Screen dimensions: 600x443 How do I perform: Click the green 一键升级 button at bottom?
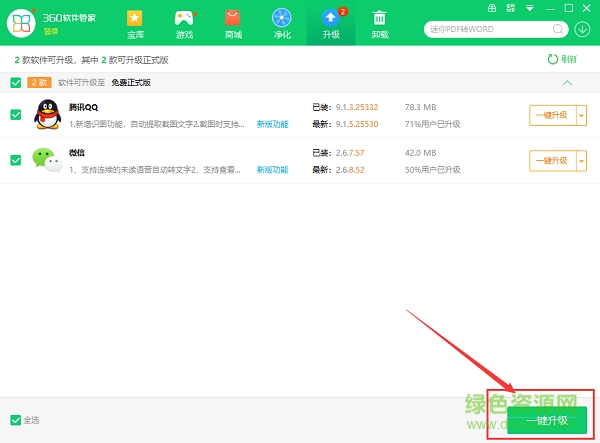point(546,420)
